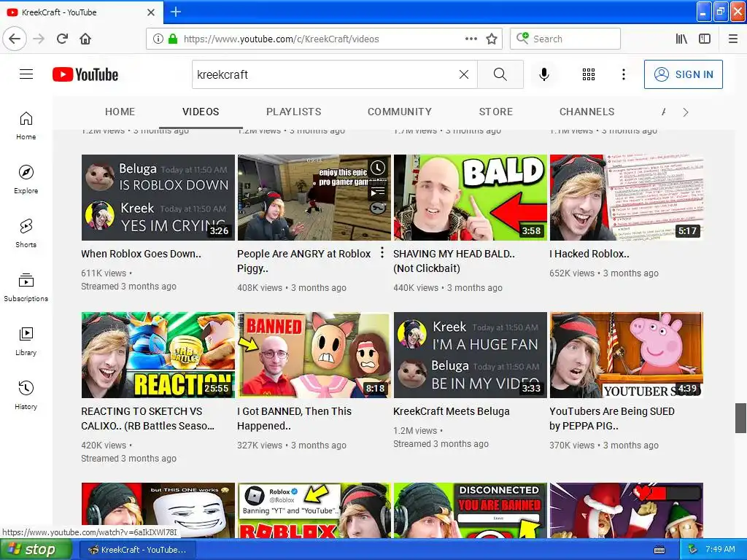
Task: Click the YouTube search magnifier button
Action: 500,74
